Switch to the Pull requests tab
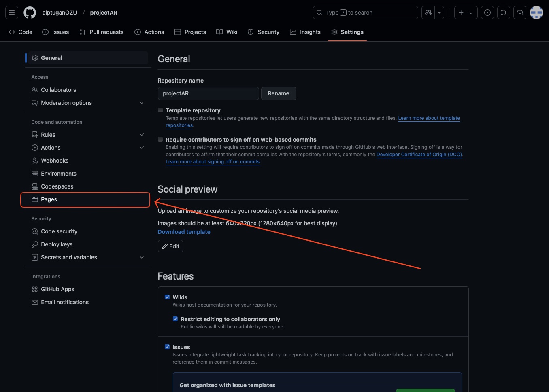The image size is (549, 392). [x=102, y=32]
